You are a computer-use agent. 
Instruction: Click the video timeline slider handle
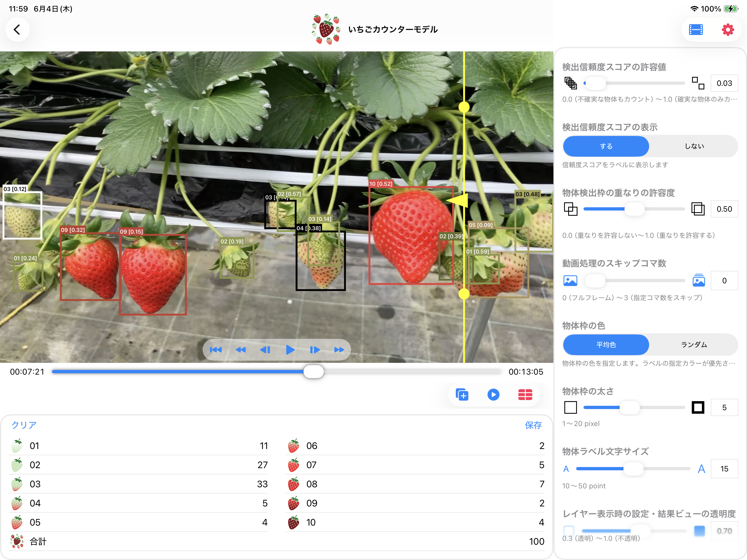[313, 372]
